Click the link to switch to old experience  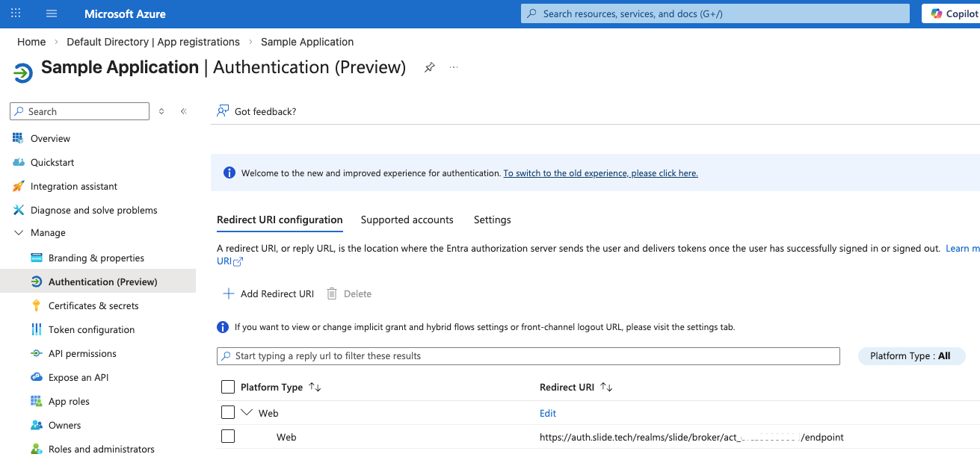pyautogui.click(x=600, y=172)
